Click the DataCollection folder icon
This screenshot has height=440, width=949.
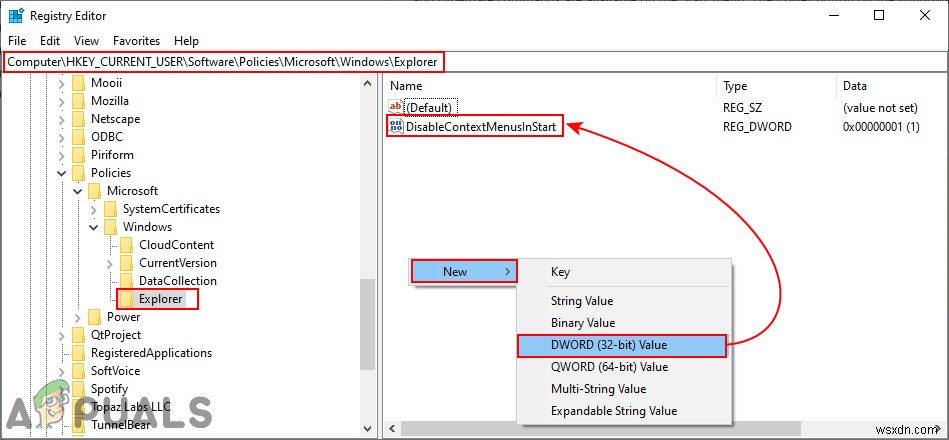point(126,281)
